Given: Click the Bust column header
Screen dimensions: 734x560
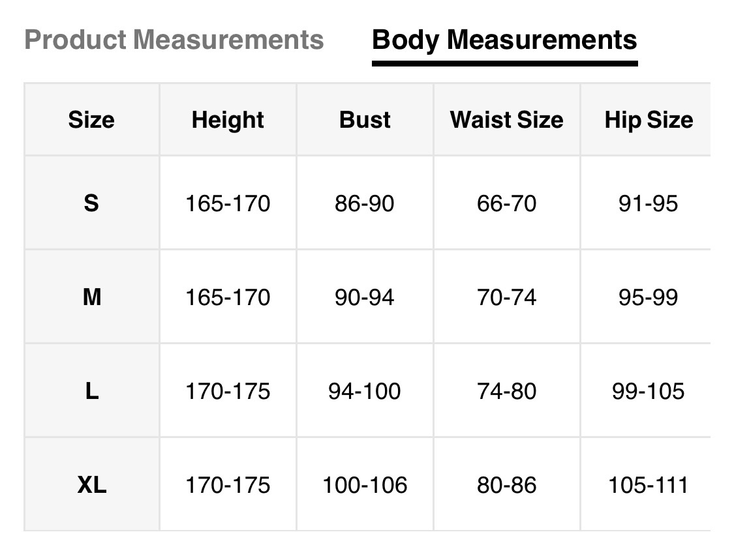Looking at the screenshot, I should coord(365,120).
